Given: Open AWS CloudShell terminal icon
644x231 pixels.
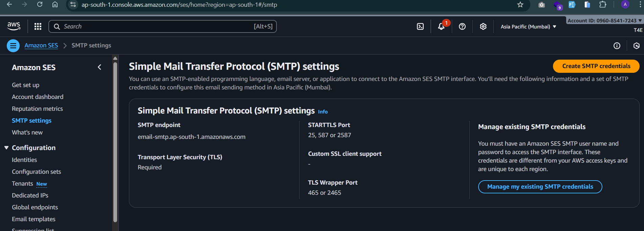Looking at the screenshot, I should point(420,26).
